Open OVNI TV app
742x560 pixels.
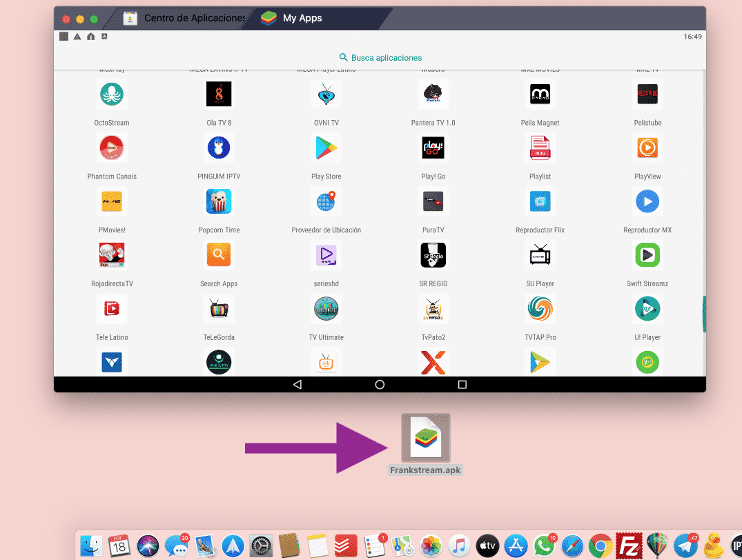(326, 94)
